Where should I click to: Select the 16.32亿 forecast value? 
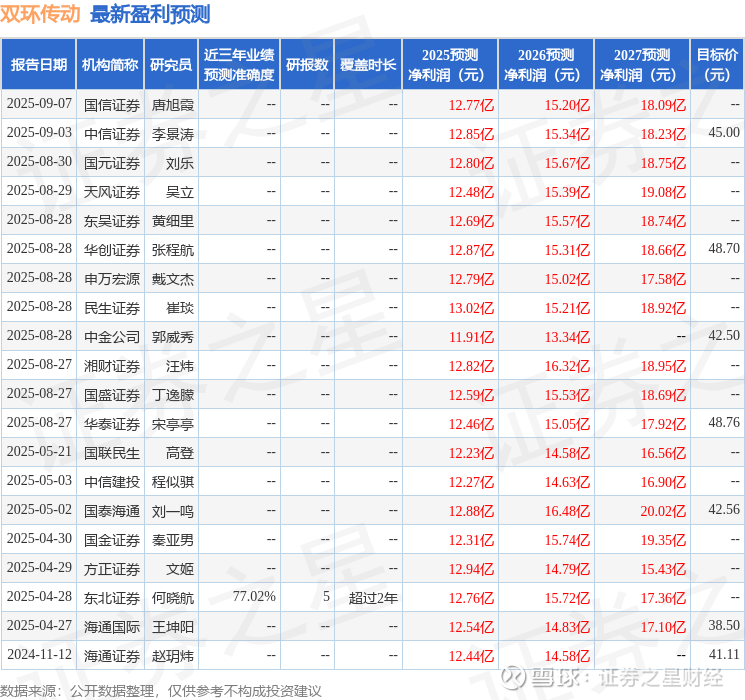click(x=567, y=366)
